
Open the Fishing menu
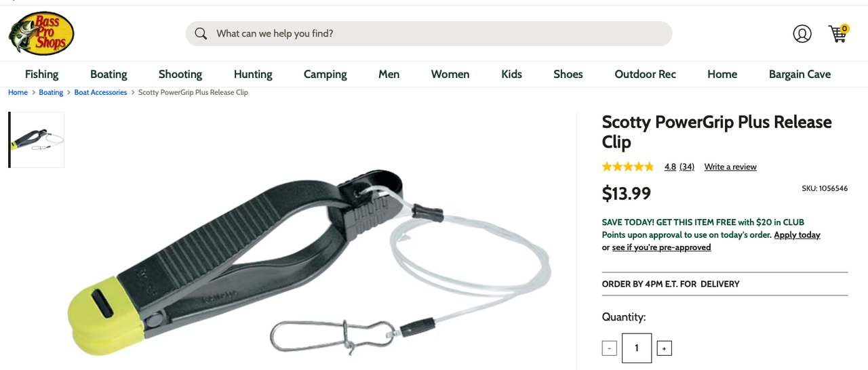point(42,74)
